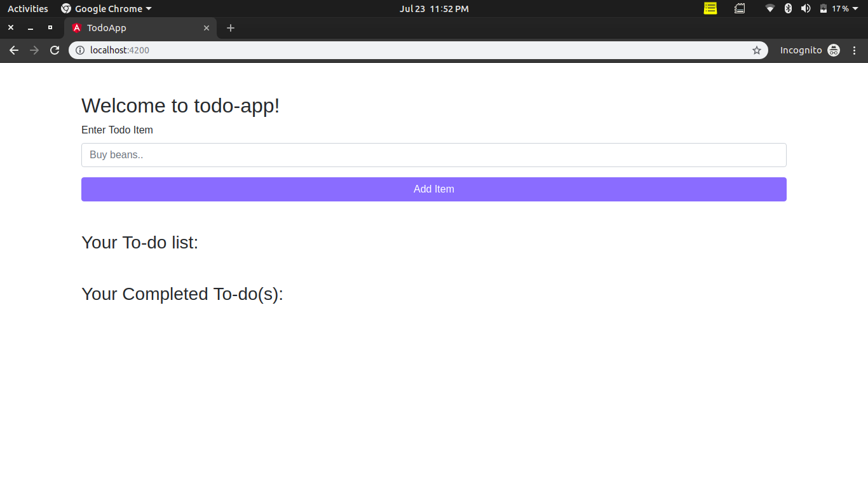Open the Activities overview
Viewport: 868px width, 488px height.
point(27,8)
